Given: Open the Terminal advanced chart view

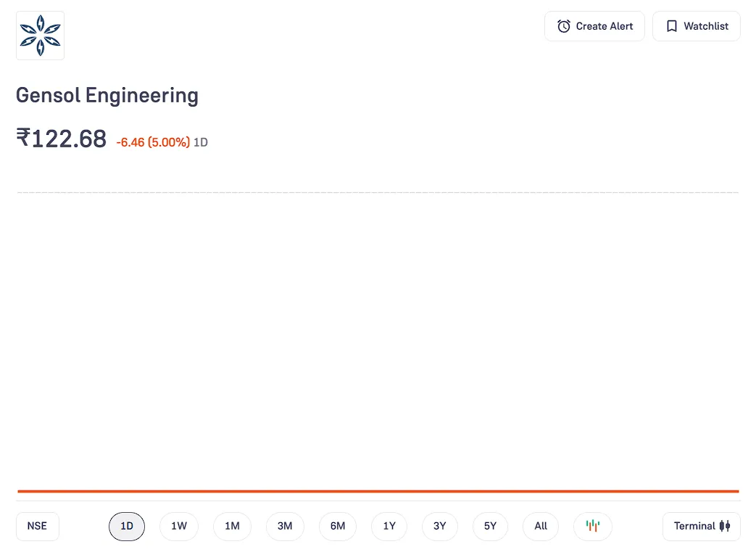Looking at the screenshot, I should click(x=701, y=526).
